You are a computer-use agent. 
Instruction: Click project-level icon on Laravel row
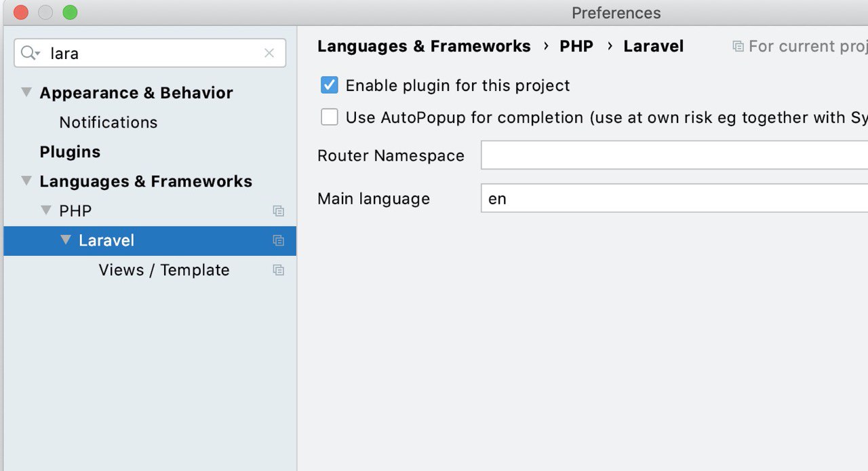click(278, 240)
